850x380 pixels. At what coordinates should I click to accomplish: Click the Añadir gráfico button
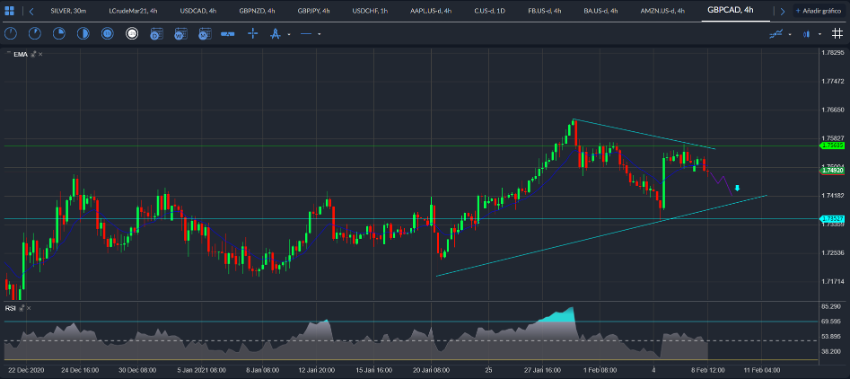pos(818,11)
